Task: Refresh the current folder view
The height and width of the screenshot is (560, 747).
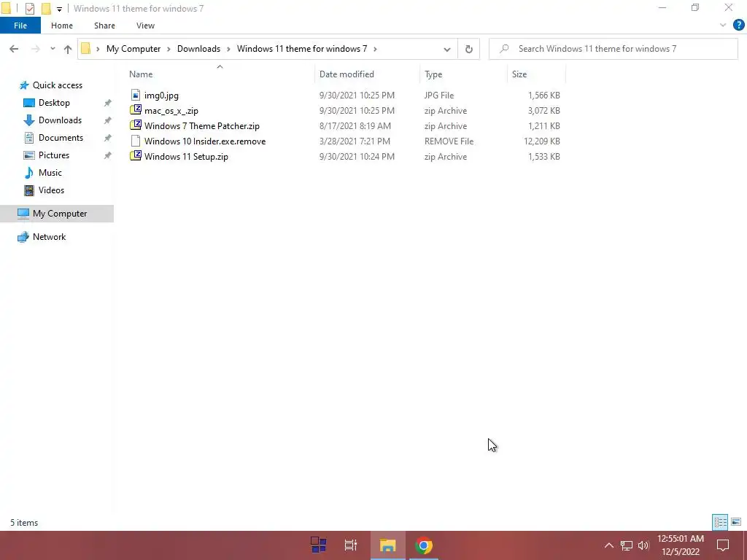Action: point(469,49)
